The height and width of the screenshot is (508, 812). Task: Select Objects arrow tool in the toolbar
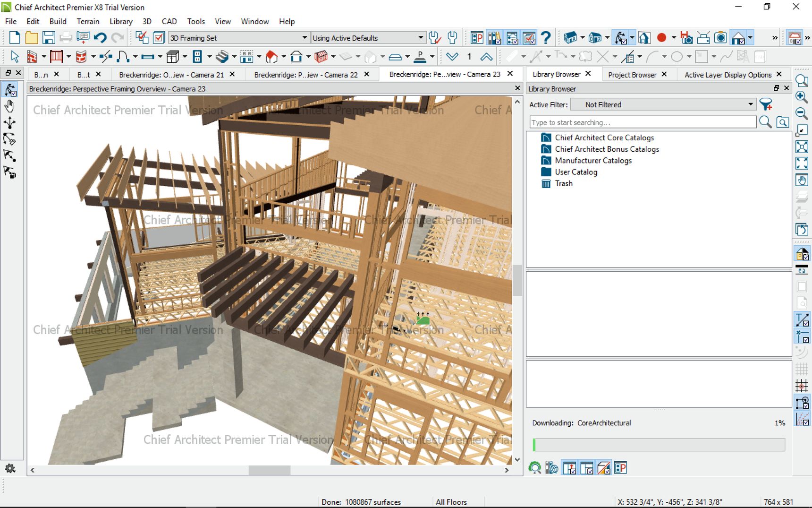(x=15, y=57)
